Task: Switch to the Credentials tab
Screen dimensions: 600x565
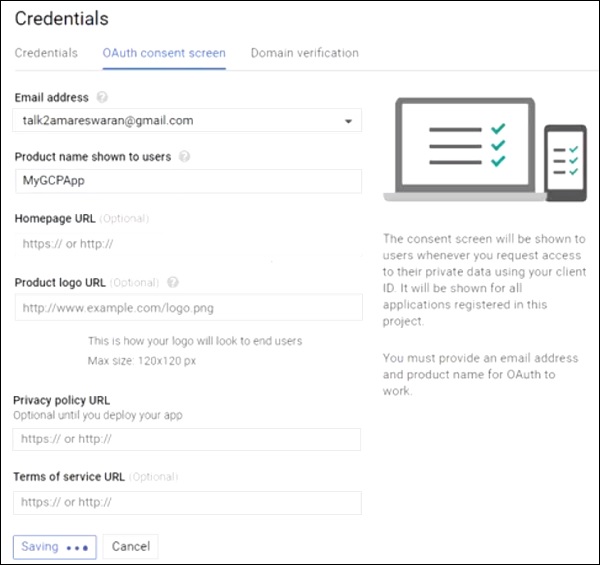Action: click(x=46, y=53)
